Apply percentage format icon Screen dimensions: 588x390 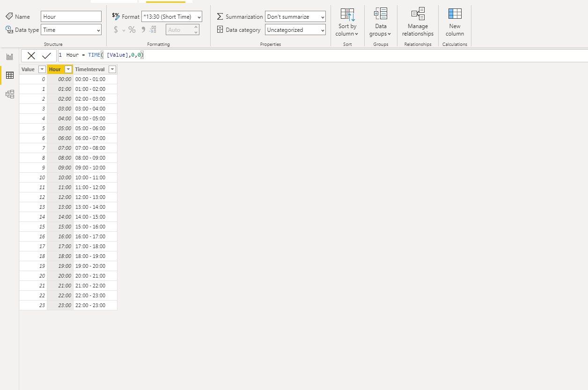click(132, 29)
